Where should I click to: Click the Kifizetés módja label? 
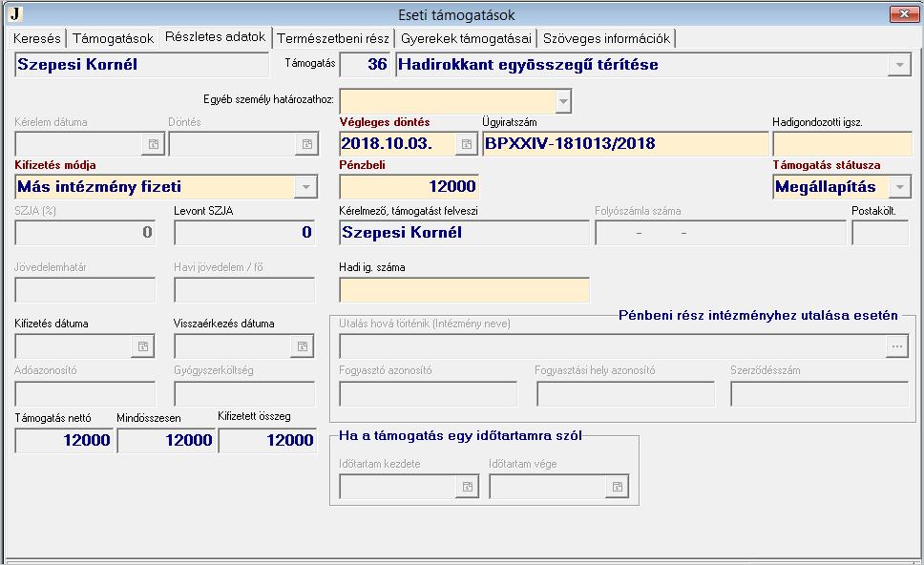55,165
